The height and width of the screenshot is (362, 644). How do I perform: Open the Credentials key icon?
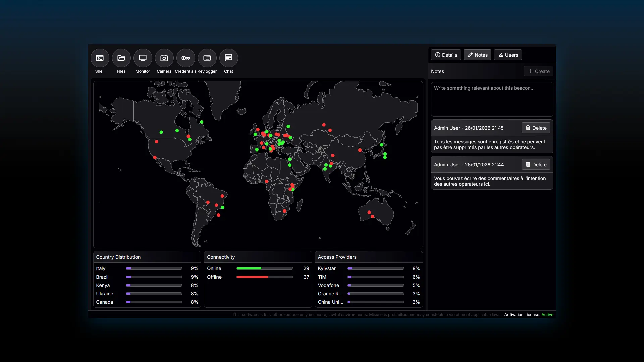point(185,58)
